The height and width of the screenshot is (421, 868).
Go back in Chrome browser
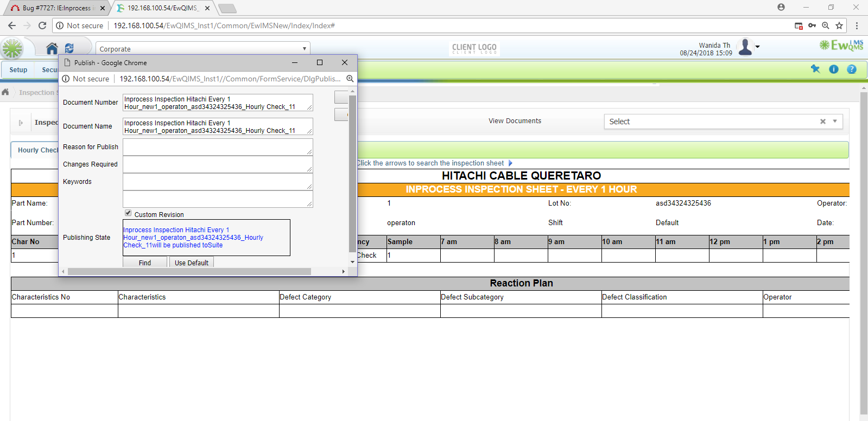pos(12,25)
